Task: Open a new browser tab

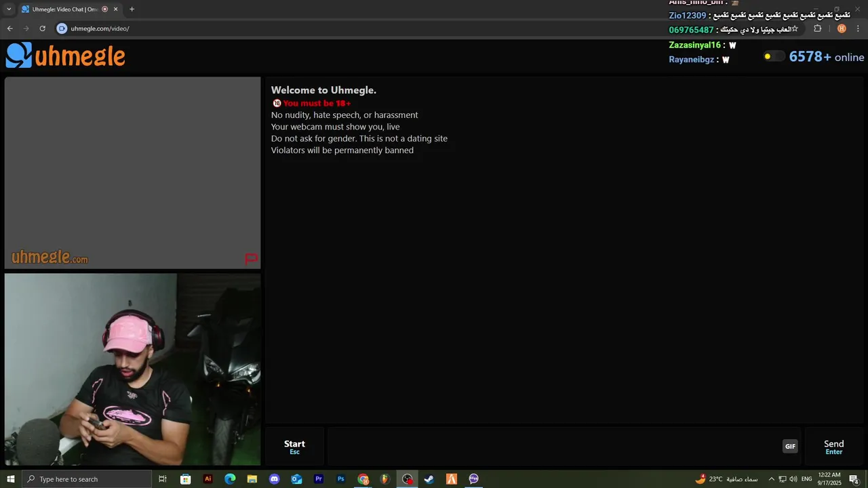Action: [132, 9]
